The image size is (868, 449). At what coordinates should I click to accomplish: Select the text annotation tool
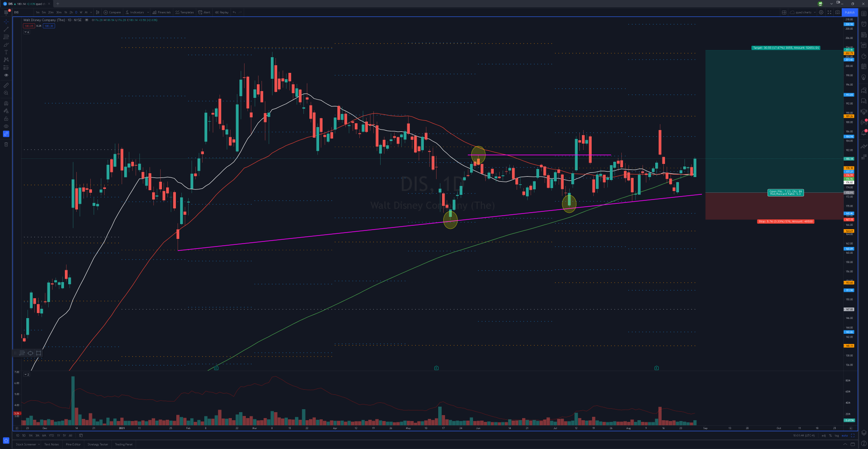coord(6,52)
